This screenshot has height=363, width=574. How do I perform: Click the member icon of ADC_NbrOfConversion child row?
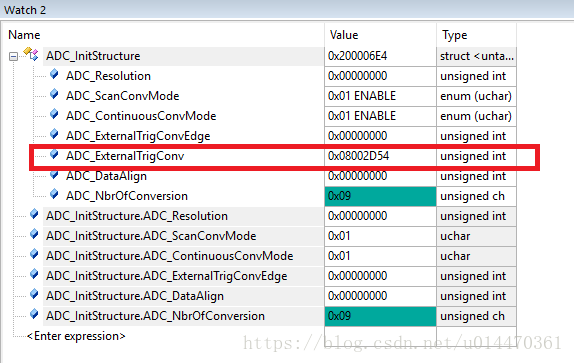[x=54, y=194]
